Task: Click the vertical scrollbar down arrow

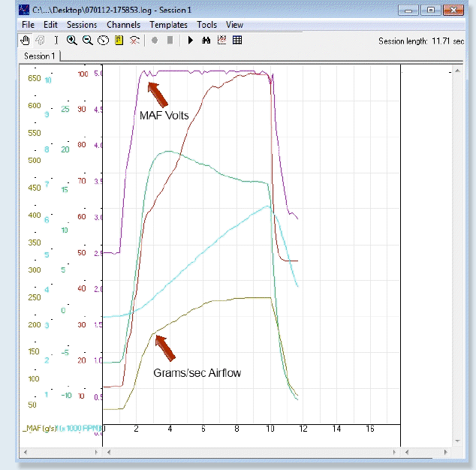Action: [457, 441]
